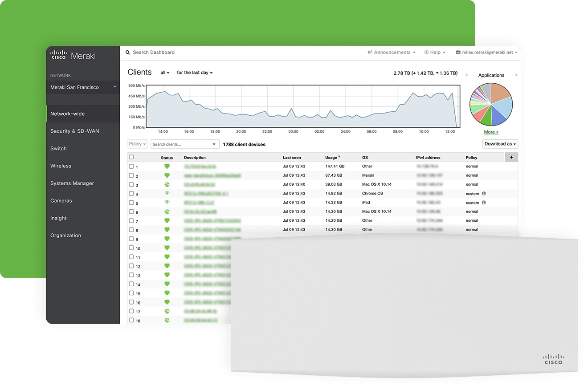
Task: Click the client usage traffic graph
Action: click(x=303, y=106)
